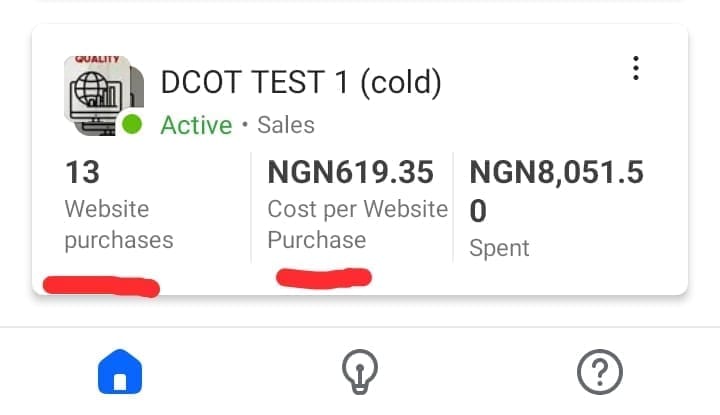
Task: Click the red underline below Cost per Website Purchase
Action: 323,276
